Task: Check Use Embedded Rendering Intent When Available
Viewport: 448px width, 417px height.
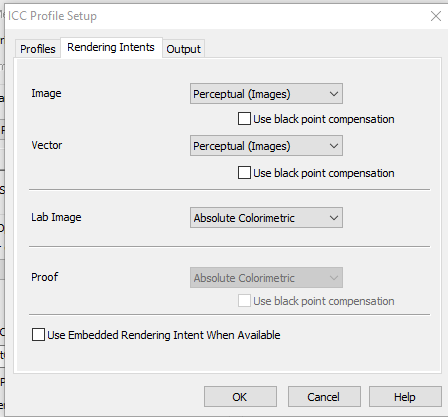Action: [x=38, y=335]
